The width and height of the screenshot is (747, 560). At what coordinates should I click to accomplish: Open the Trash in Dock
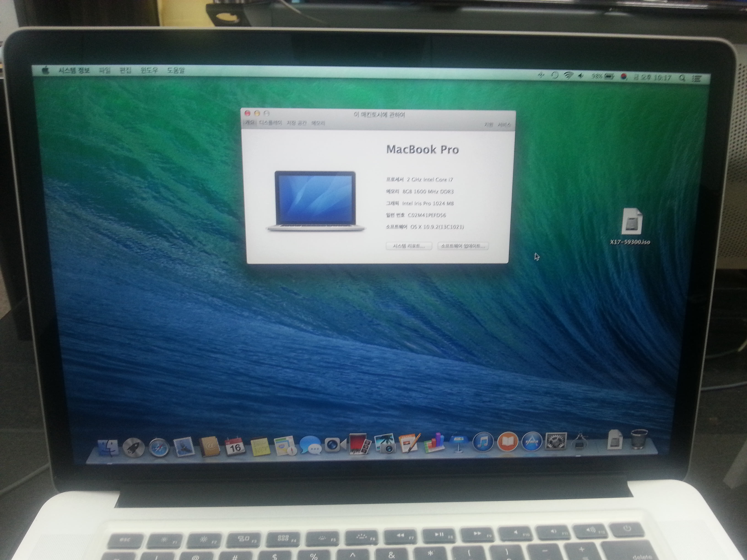coord(639,439)
